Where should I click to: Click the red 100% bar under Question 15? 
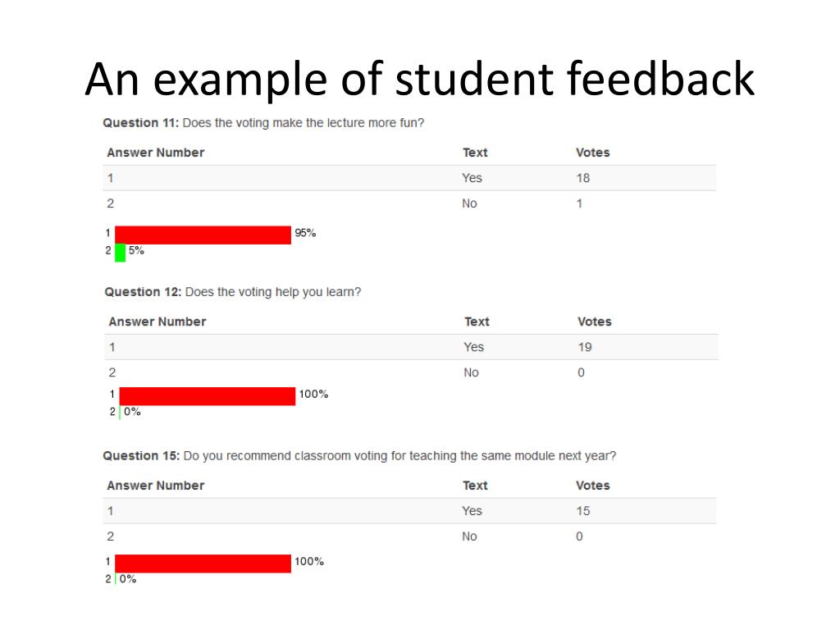[203, 564]
